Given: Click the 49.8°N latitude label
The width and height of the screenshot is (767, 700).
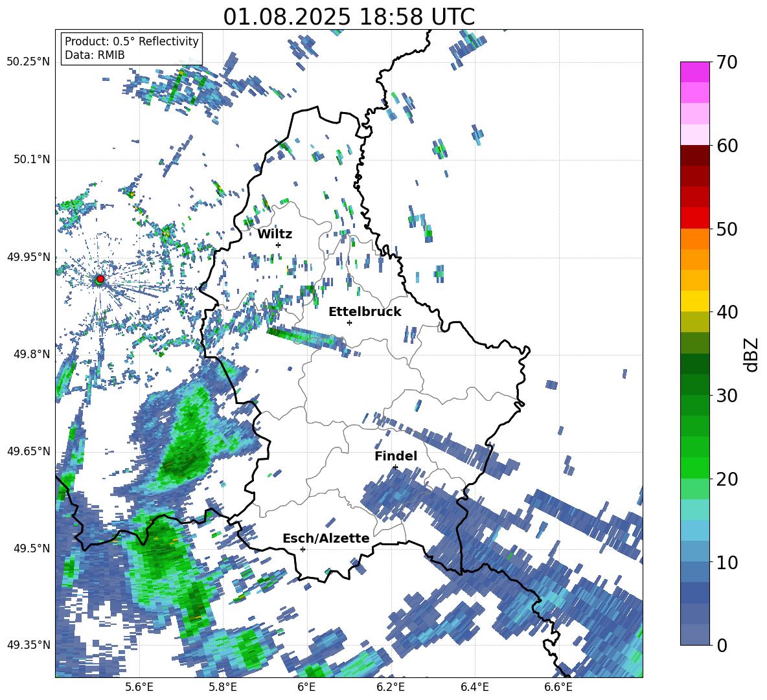Looking at the screenshot, I should tap(31, 354).
